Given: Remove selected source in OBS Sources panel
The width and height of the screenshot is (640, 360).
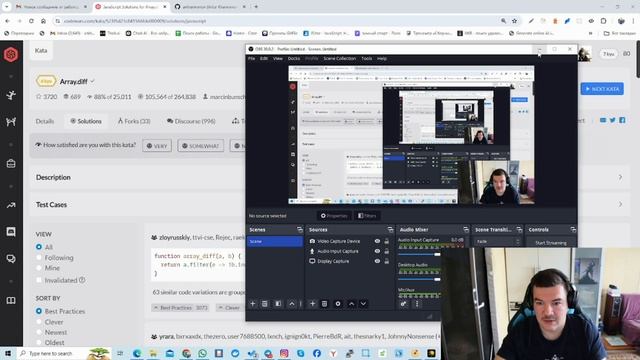Looking at the screenshot, I should [x=324, y=304].
